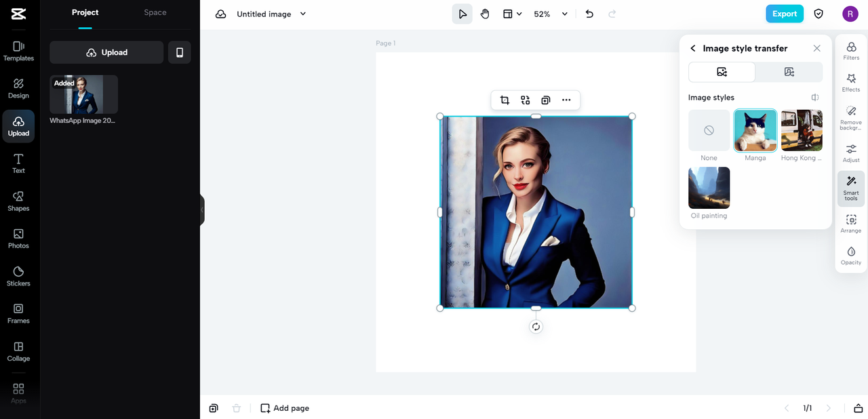The width and height of the screenshot is (868, 419).
Task: Open the Adjust tool
Action: tap(851, 153)
